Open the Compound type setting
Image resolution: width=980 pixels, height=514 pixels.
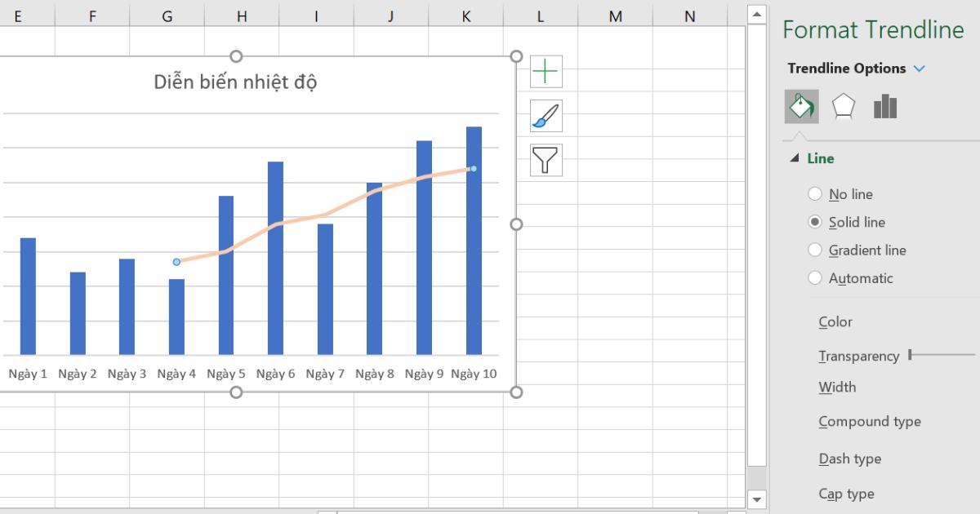pyautogui.click(x=869, y=422)
